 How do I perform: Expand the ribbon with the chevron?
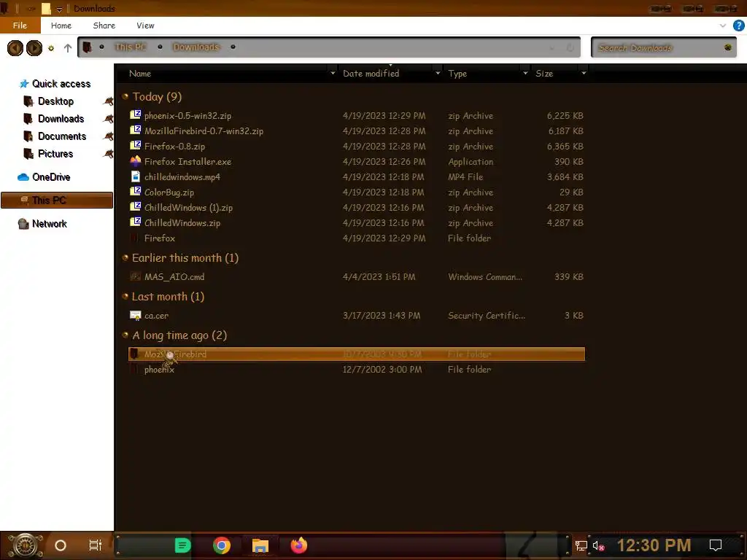tap(723, 26)
